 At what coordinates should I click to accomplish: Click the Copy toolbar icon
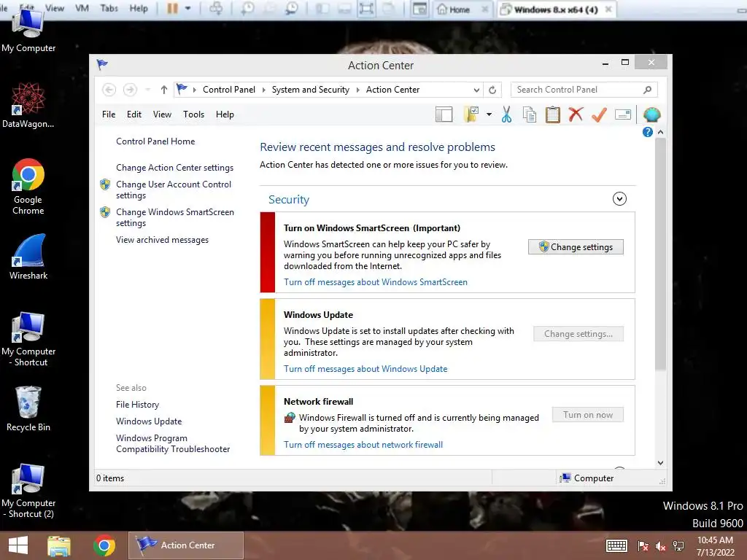[x=530, y=114]
